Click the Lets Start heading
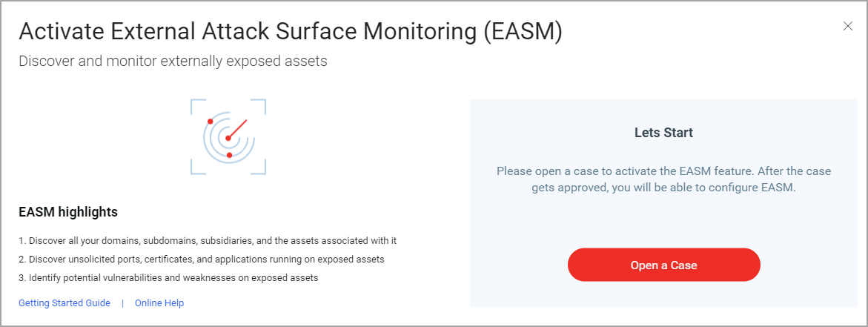Screen dimensions: 868x327 tap(663, 133)
